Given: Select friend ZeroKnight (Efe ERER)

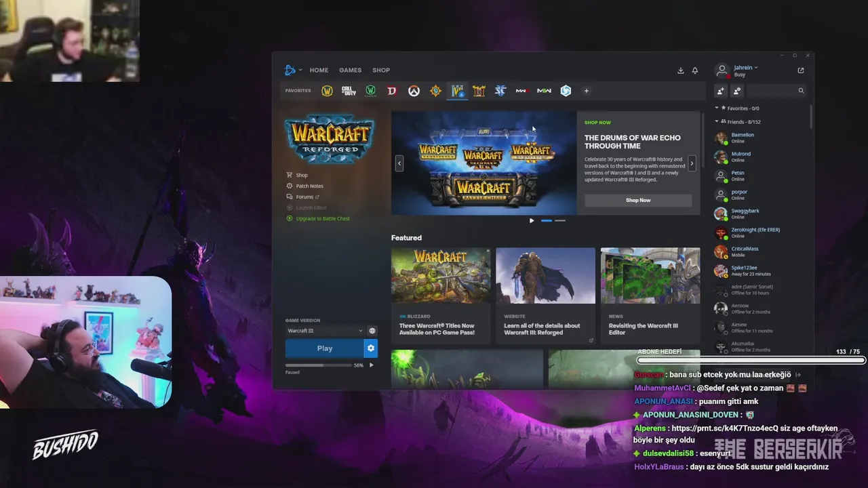Looking at the screenshot, I should [759, 232].
